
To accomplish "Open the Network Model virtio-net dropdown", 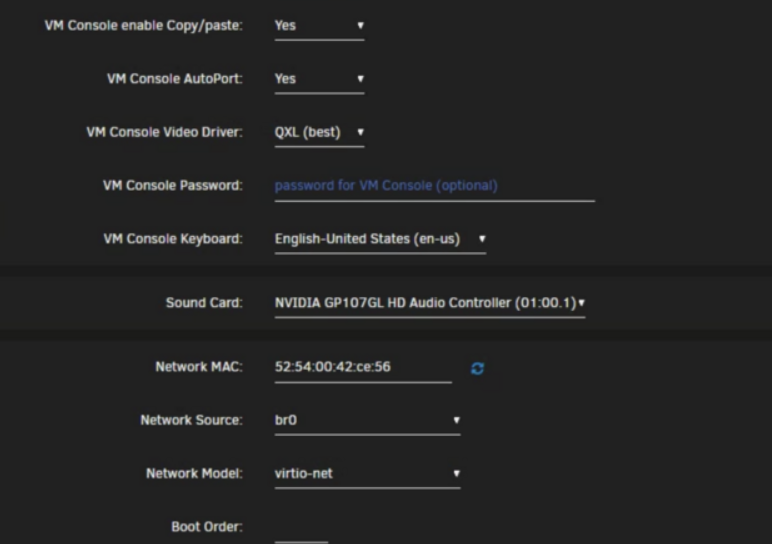I will coord(367,474).
